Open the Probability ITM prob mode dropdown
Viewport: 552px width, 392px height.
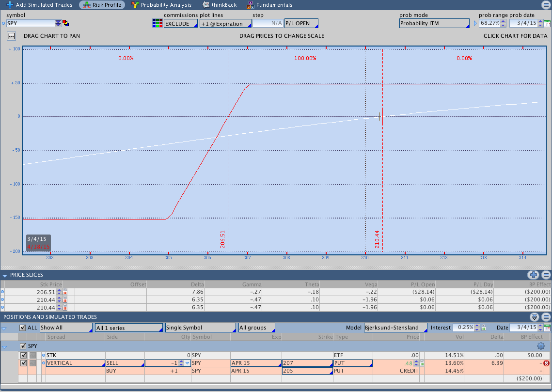[434, 23]
